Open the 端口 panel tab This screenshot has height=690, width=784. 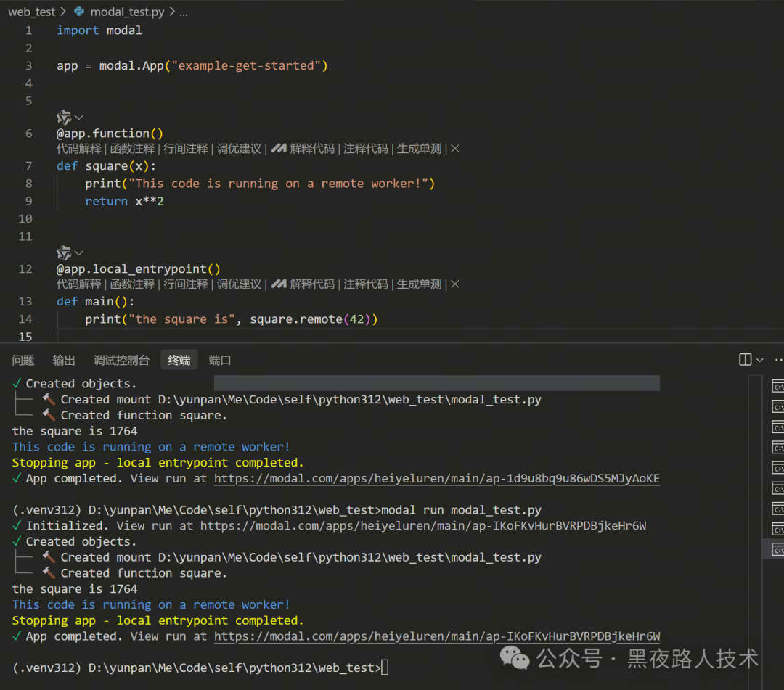click(219, 361)
